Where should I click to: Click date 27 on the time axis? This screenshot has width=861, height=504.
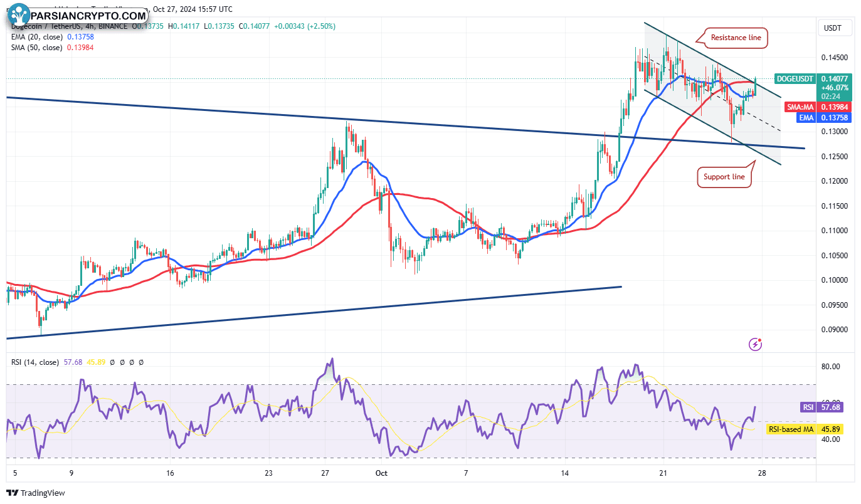tap(325, 473)
